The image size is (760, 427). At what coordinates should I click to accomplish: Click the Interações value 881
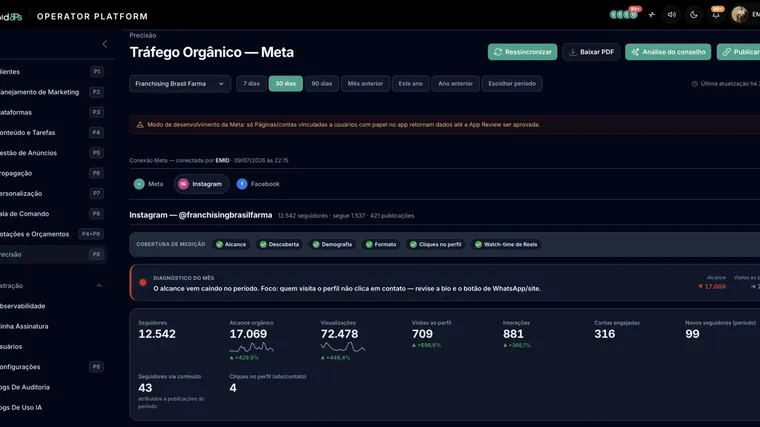513,334
